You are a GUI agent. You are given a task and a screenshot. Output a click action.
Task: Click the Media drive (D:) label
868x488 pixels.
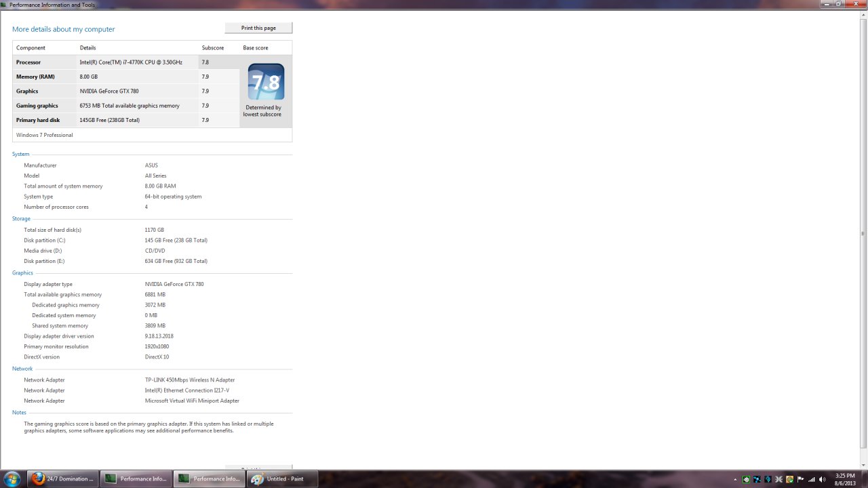tap(43, 251)
